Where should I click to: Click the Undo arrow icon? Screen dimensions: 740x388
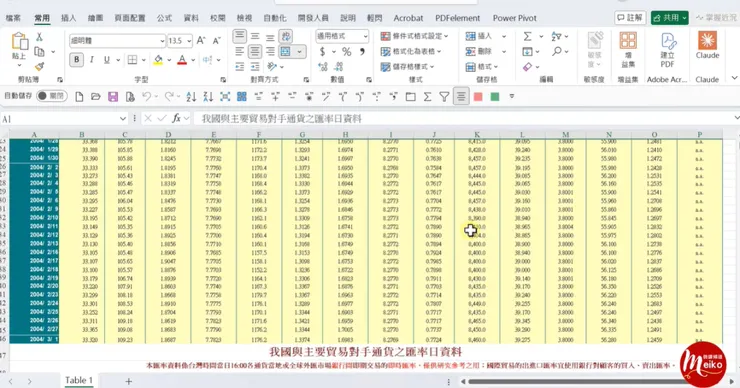147,97
